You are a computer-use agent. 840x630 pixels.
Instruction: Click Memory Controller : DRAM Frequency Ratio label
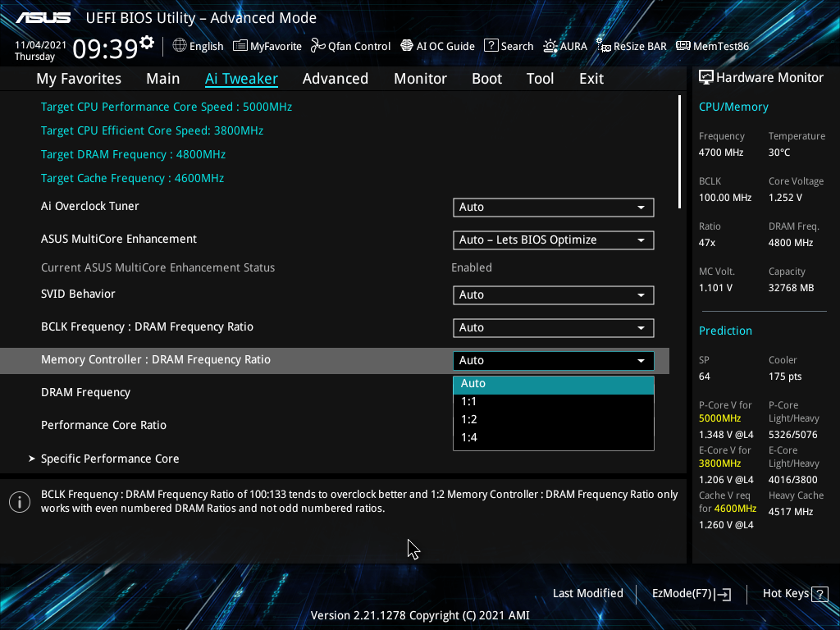[x=156, y=359]
